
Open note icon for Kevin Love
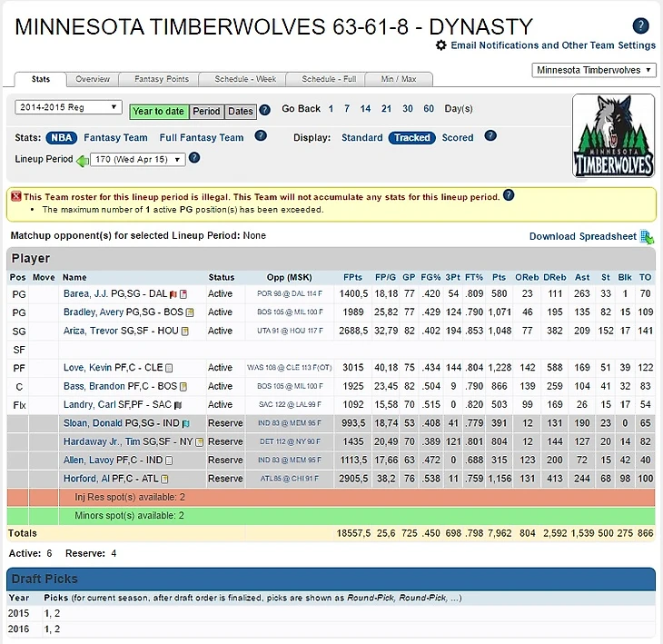coord(169,368)
